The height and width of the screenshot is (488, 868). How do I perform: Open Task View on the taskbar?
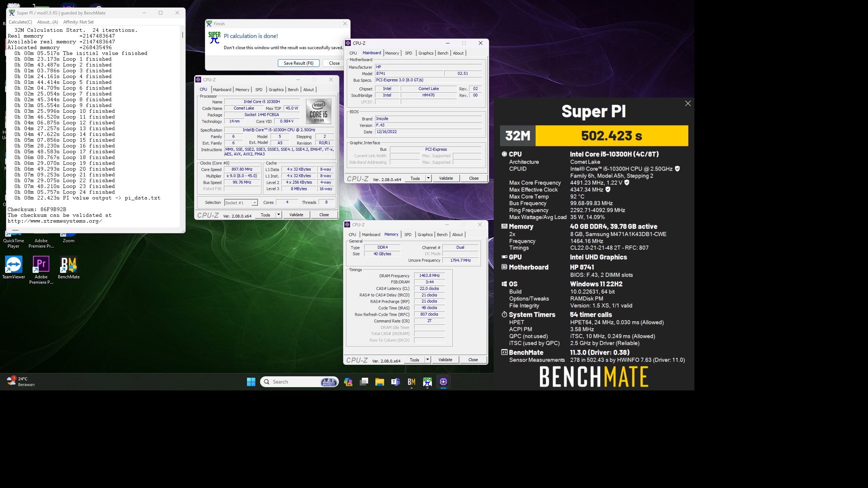tap(364, 382)
